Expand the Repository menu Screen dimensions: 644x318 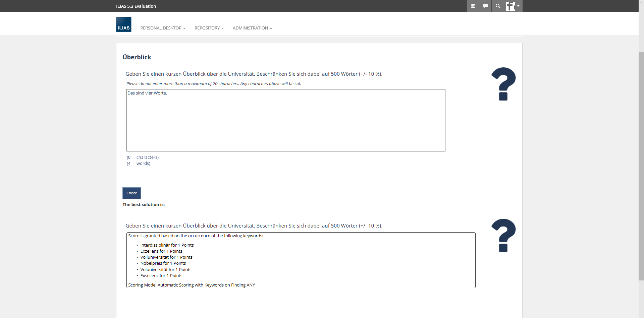point(209,28)
